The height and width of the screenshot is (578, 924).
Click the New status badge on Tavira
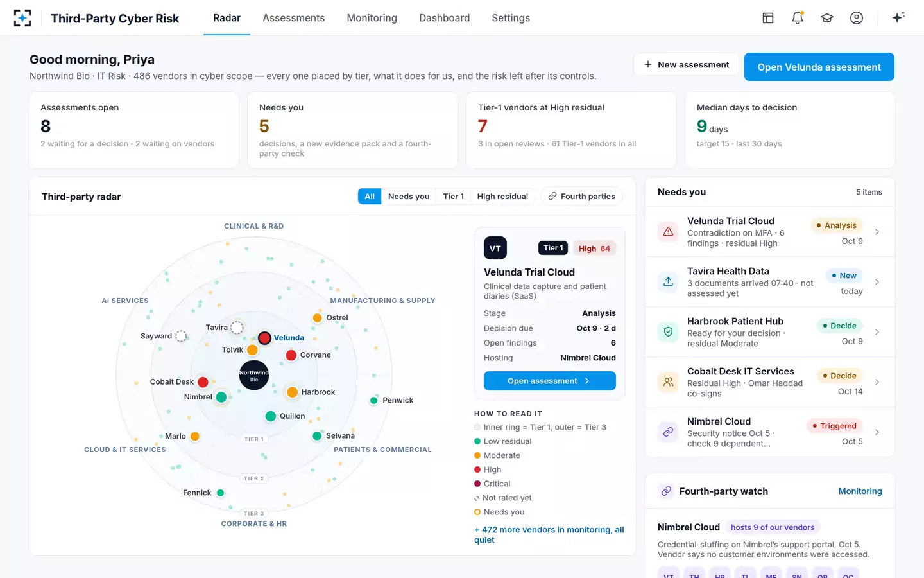[844, 276]
